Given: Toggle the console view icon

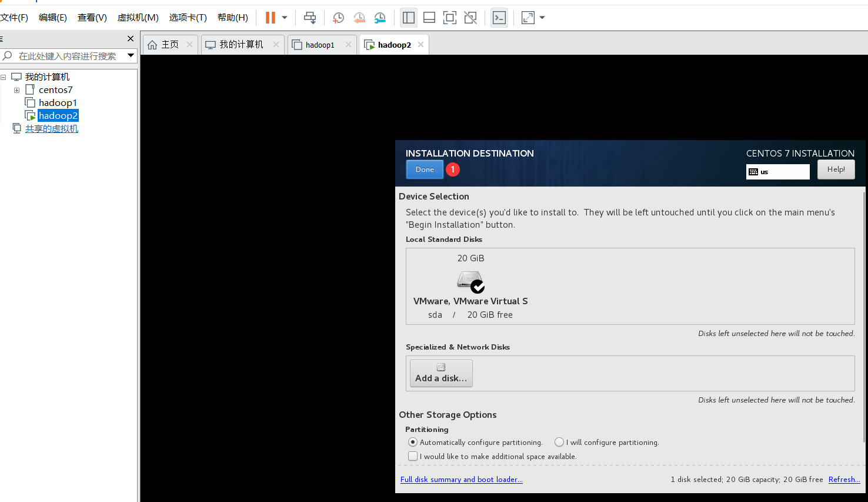Looking at the screenshot, I should click(x=499, y=18).
